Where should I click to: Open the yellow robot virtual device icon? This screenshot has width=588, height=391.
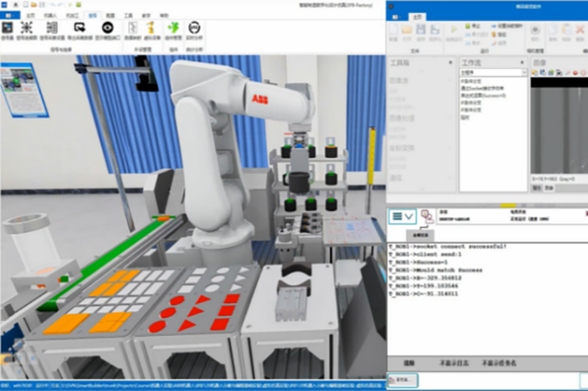pyautogui.click(x=151, y=28)
